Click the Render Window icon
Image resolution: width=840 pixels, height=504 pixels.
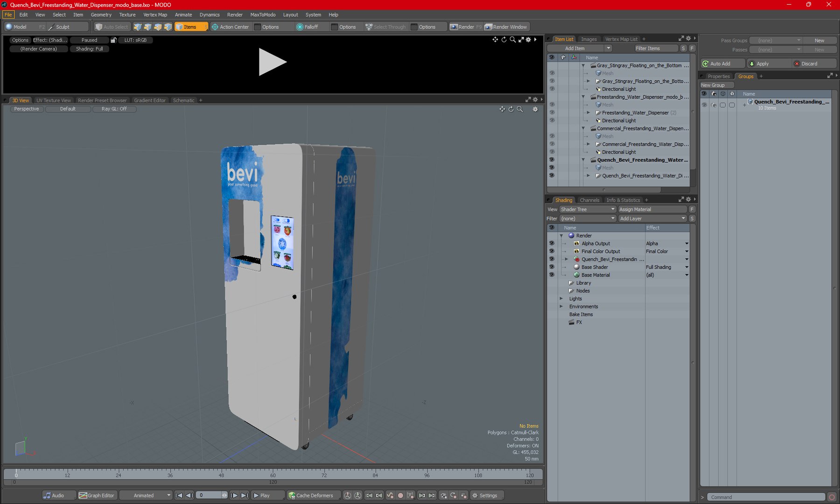(488, 27)
